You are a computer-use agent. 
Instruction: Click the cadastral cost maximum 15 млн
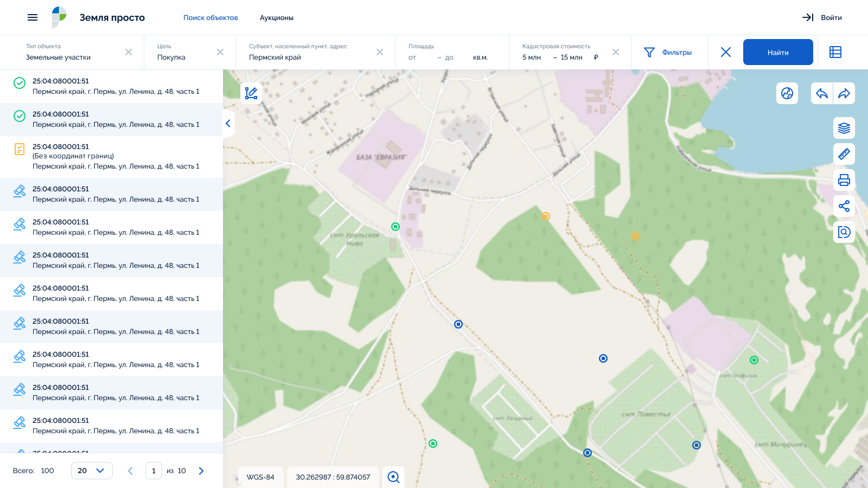pos(571,57)
